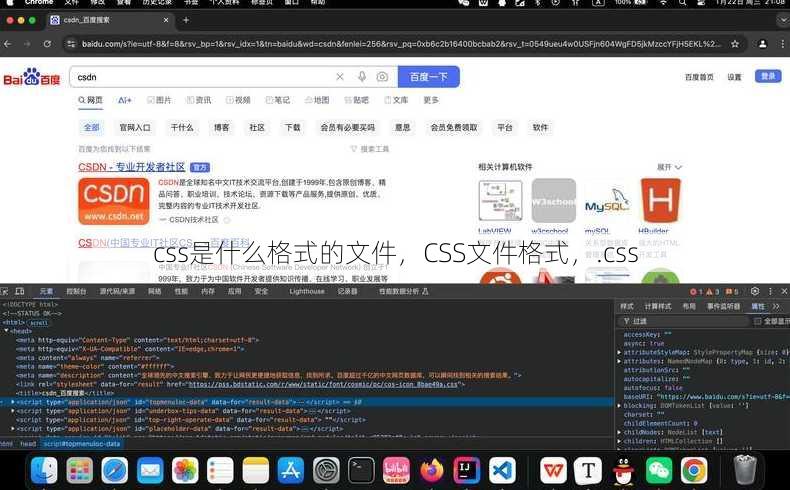790x490 pixels.
Task: Launch WeChat from the Dock
Action: point(659,471)
